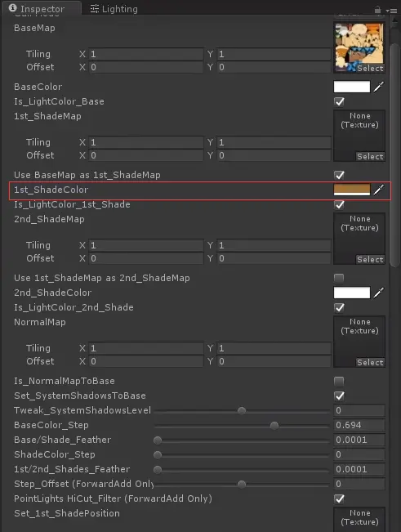This screenshot has width=401, height=532.
Task: Click the NormalMap Tiling X field
Action: (146, 348)
